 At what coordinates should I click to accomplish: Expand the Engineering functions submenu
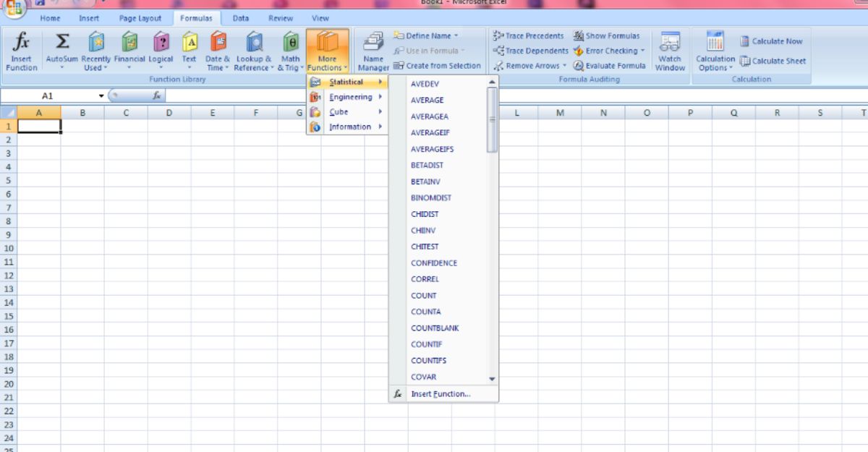click(350, 97)
